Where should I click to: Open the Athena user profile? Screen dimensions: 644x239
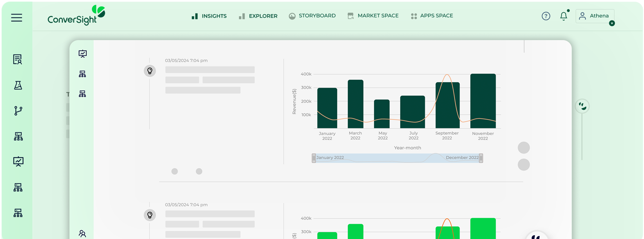(595, 16)
